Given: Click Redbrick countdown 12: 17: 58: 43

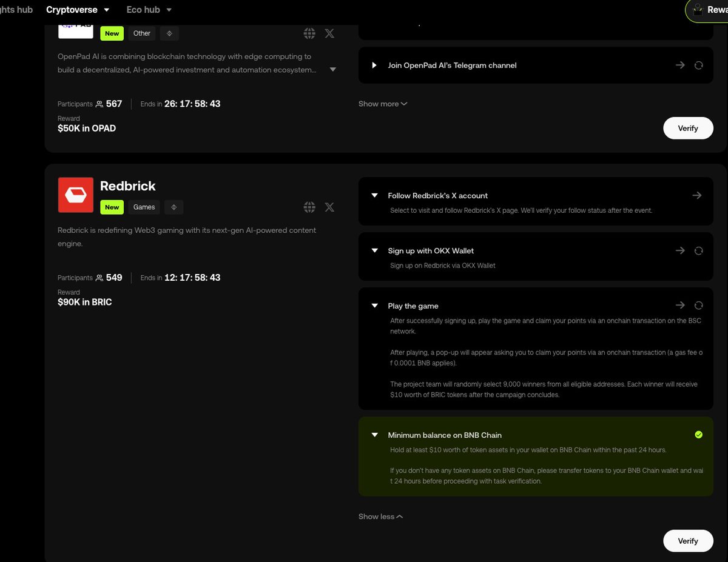Looking at the screenshot, I should 192,278.
